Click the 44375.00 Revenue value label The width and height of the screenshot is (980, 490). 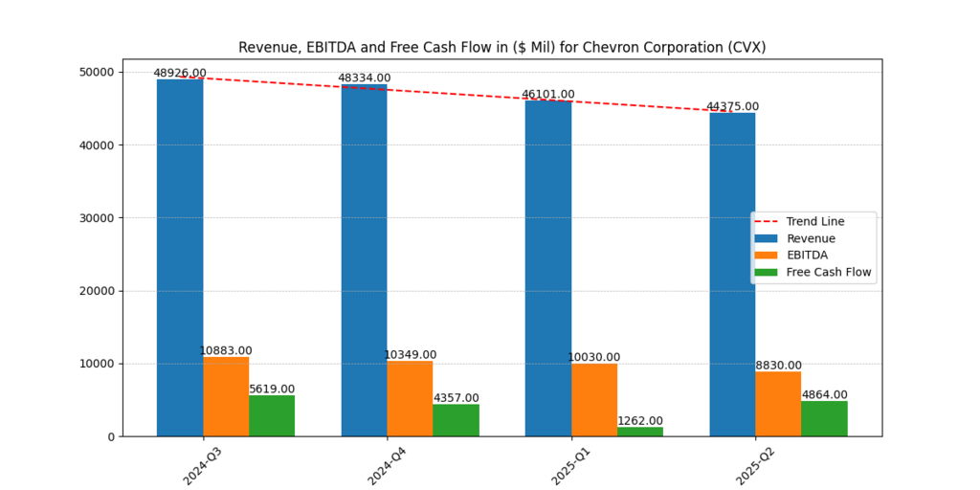point(732,106)
